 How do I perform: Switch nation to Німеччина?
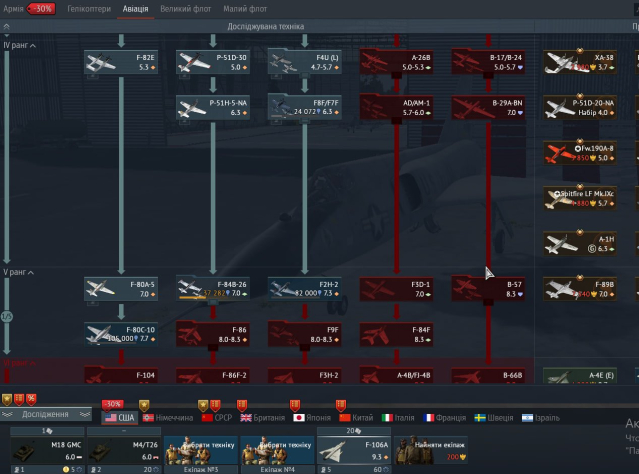tap(167, 417)
